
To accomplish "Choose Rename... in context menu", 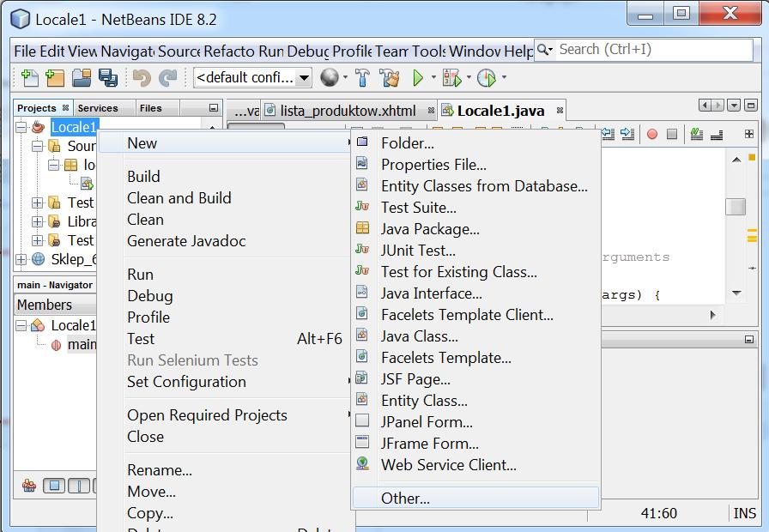I will pos(160,470).
